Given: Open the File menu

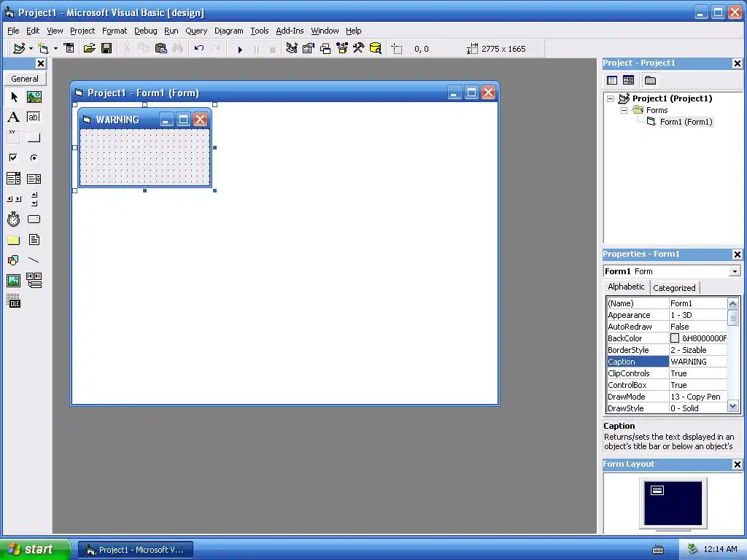Looking at the screenshot, I should tap(13, 31).
